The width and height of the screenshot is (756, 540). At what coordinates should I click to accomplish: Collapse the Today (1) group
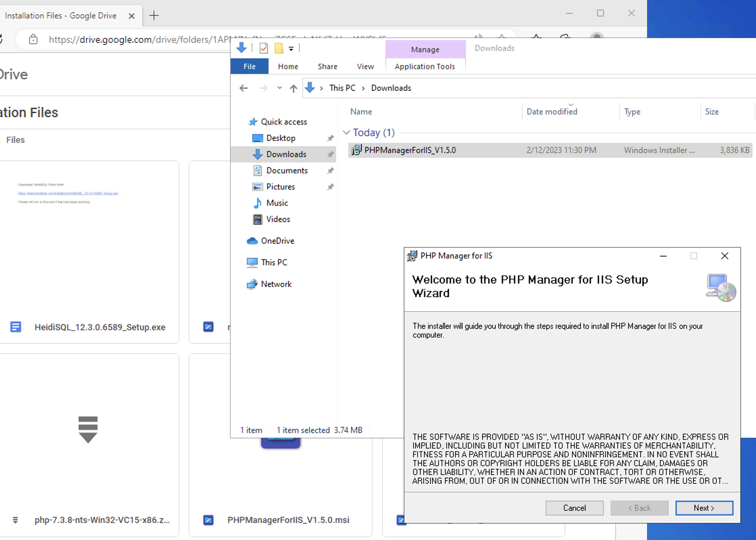coord(346,133)
